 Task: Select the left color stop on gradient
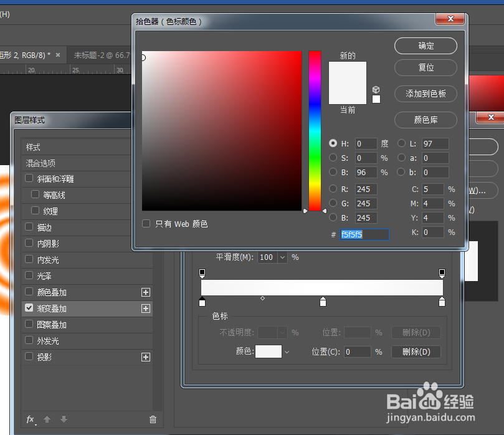[x=202, y=302]
